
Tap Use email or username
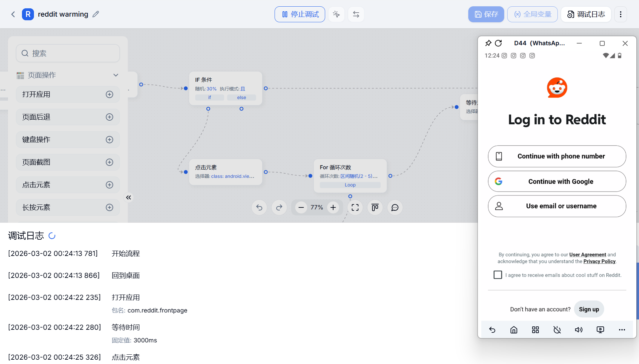557,206
